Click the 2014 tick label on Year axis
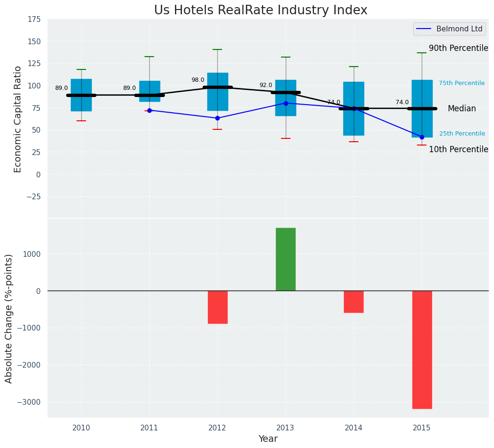 (x=354, y=428)
